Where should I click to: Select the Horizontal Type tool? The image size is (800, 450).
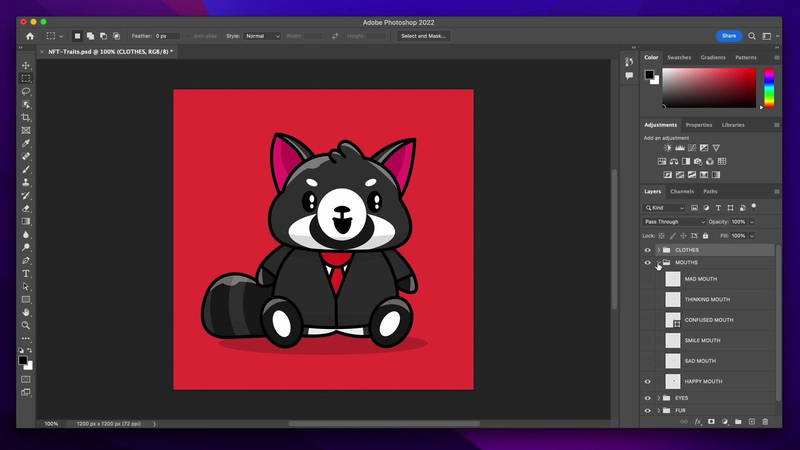click(26, 273)
